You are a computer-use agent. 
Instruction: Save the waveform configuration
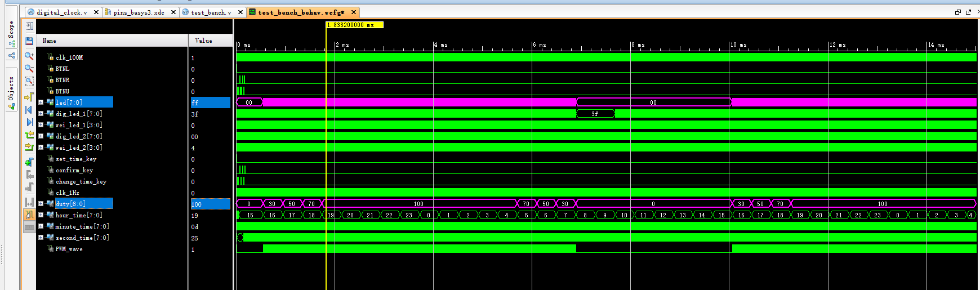[x=29, y=41]
